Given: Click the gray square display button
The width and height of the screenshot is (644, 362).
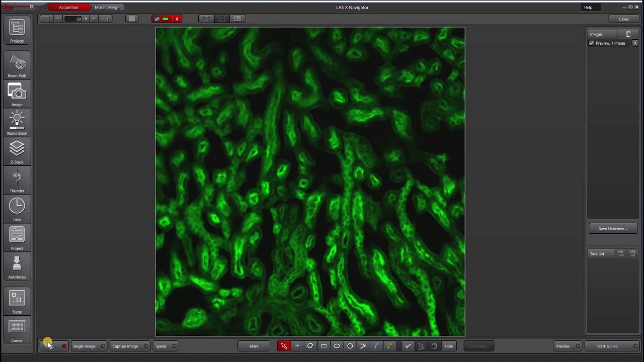Looking at the screenshot, I should click(132, 19).
